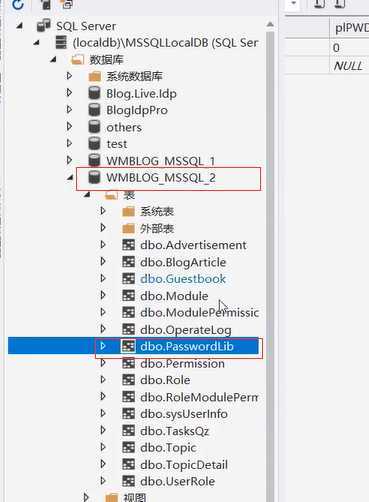Click the WMBLOG_MSSQL_1 database icon

click(94, 160)
